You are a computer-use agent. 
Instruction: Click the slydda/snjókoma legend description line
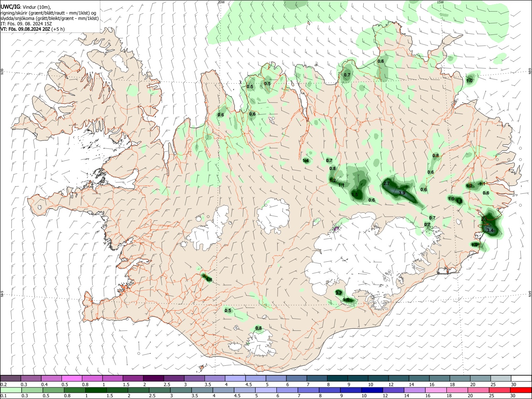click(49, 18)
